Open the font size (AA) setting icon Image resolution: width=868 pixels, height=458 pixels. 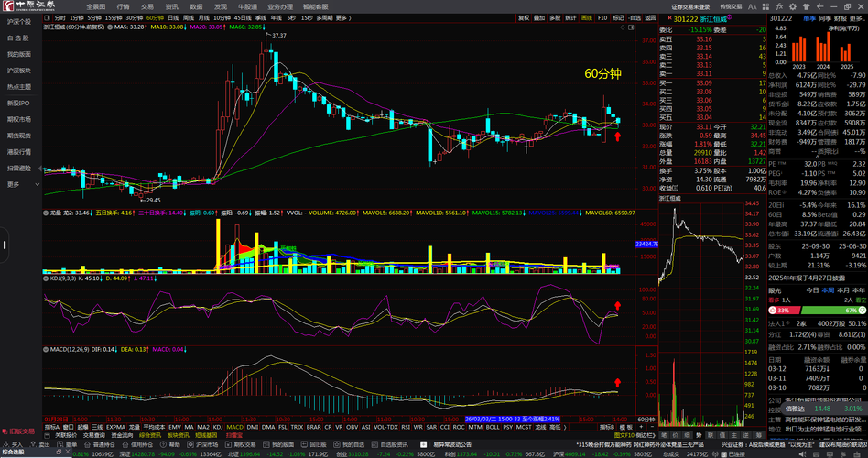[752, 6]
